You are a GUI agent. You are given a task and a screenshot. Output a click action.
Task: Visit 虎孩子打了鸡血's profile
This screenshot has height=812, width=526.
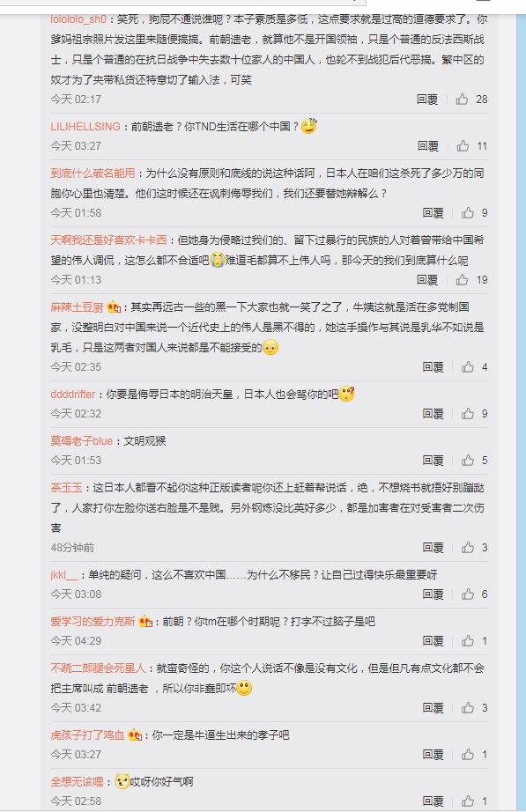coord(87,734)
